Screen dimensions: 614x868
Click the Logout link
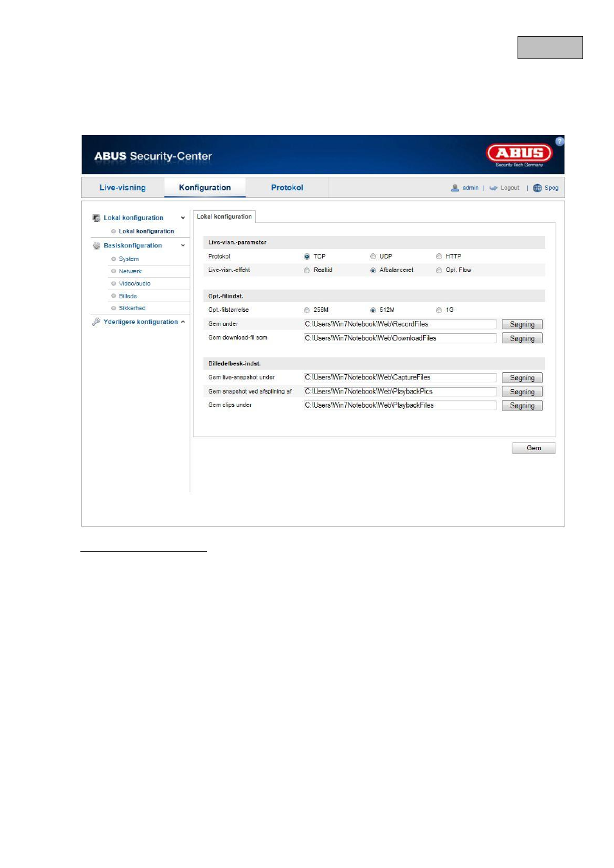tap(510, 188)
